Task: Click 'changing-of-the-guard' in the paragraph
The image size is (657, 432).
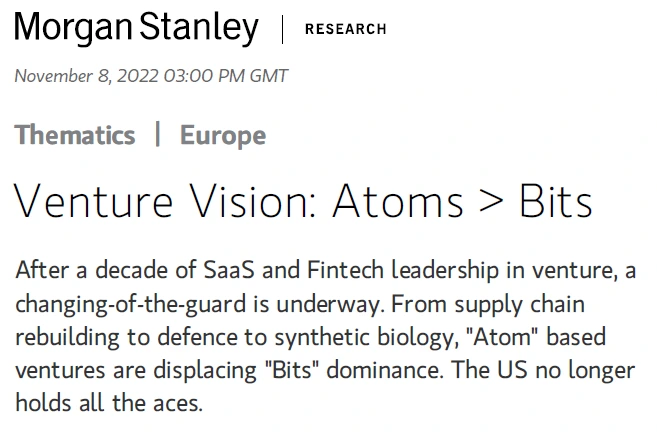Action: (x=130, y=304)
